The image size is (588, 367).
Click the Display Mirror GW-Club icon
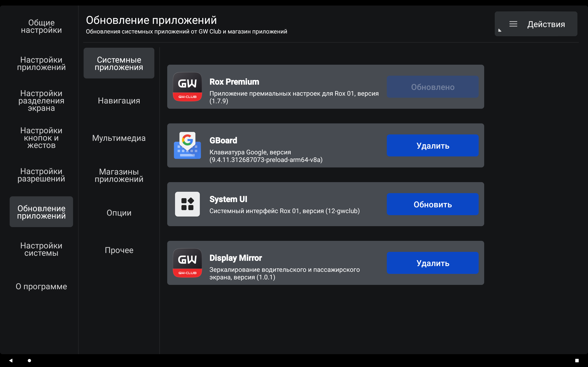click(187, 263)
